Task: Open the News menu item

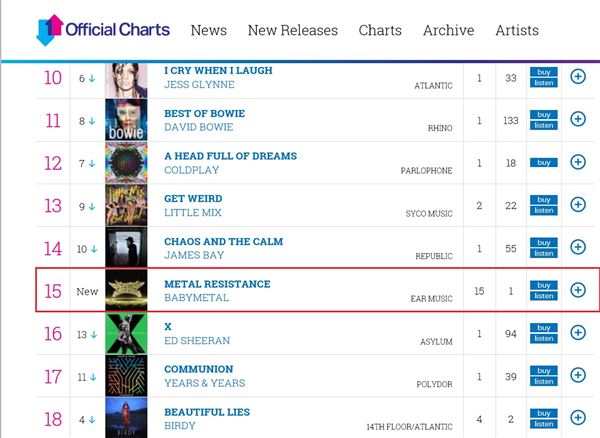Action: click(x=209, y=30)
